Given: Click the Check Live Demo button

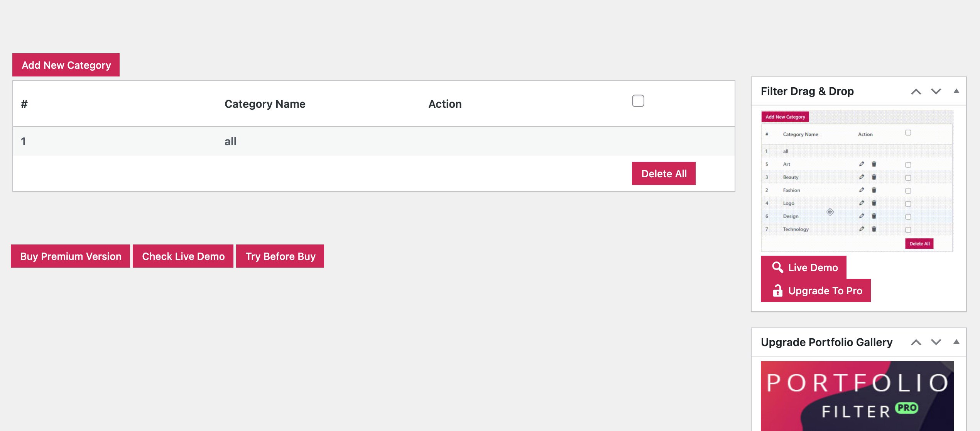Looking at the screenshot, I should click(183, 256).
